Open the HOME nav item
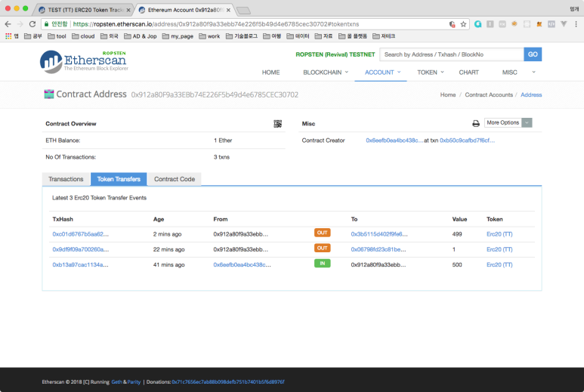The image size is (584, 392). [x=270, y=73]
